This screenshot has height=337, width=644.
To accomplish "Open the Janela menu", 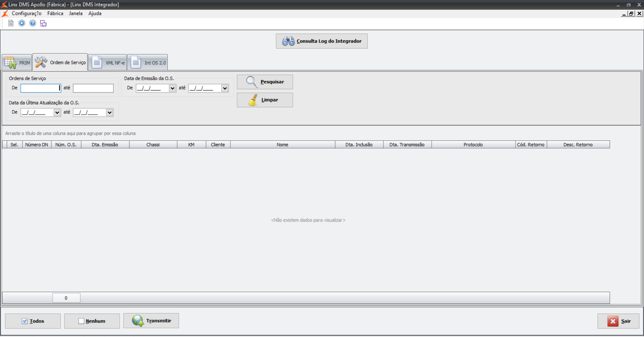I will (x=76, y=13).
